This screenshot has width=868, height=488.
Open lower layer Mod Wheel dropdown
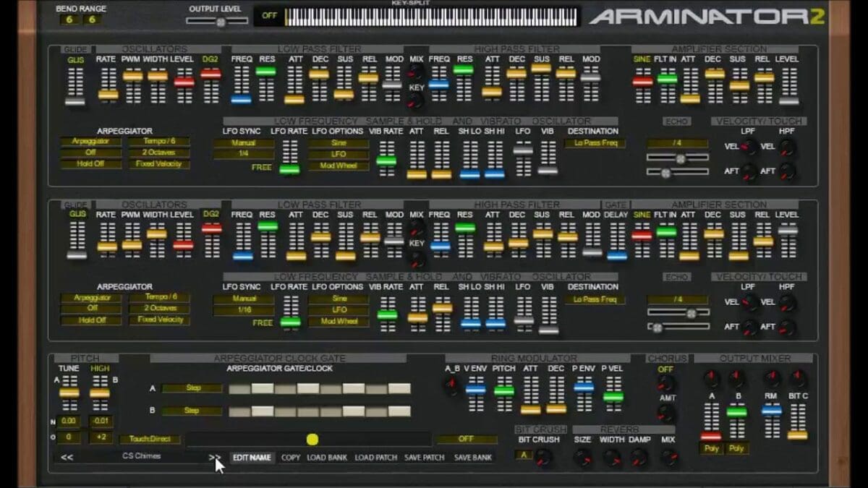tap(339, 321)
